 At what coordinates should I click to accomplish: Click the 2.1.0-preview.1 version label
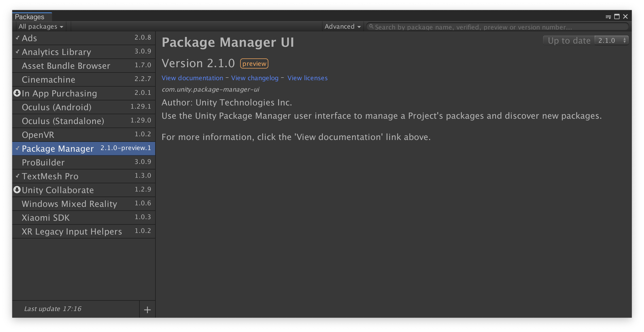click(126, 148)
